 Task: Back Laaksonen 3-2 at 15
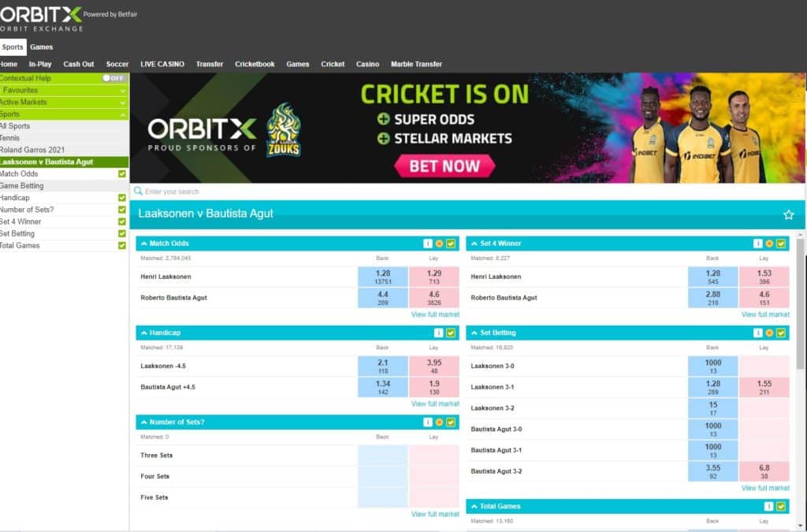pyautogui.click(x=712, y=408)
